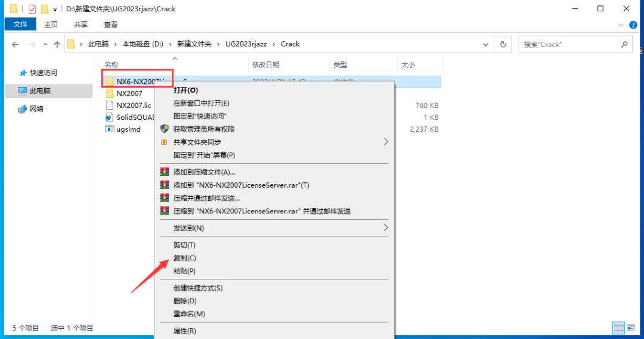Viewport: 644px width, 339px height.
Task: Select the NX2007 folder
Action: click(129, 94)
